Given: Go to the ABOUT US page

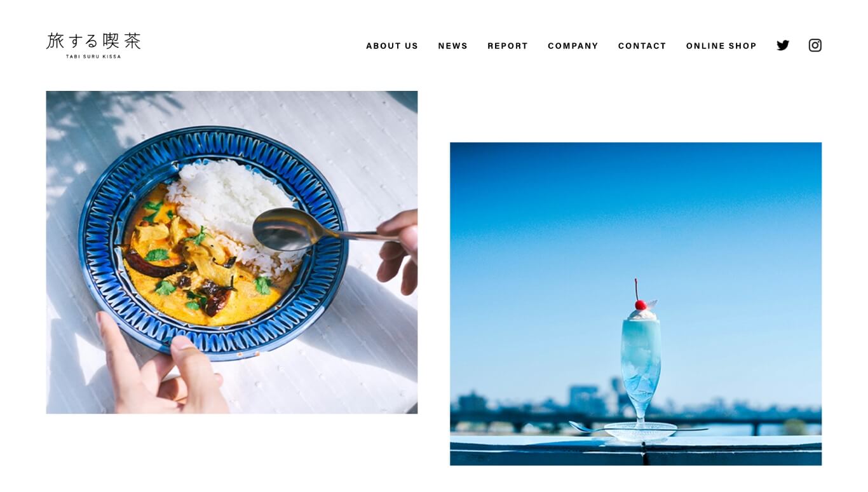Looking at the screenshot, I should (392, 46).
